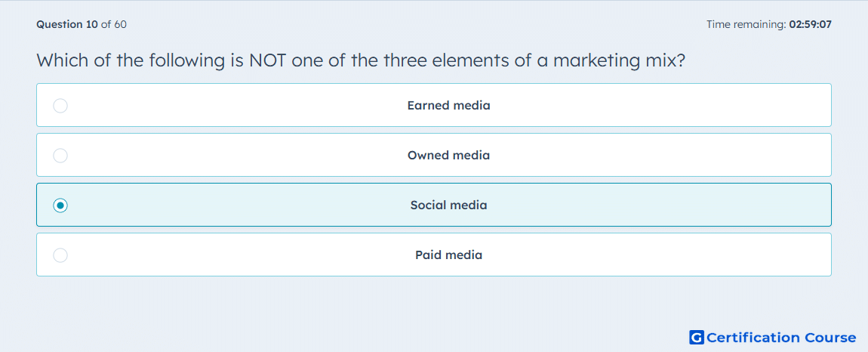This screenshot has width=868, height=352.
Task: Select the Owned media radio button
Action: click(60, 155)
